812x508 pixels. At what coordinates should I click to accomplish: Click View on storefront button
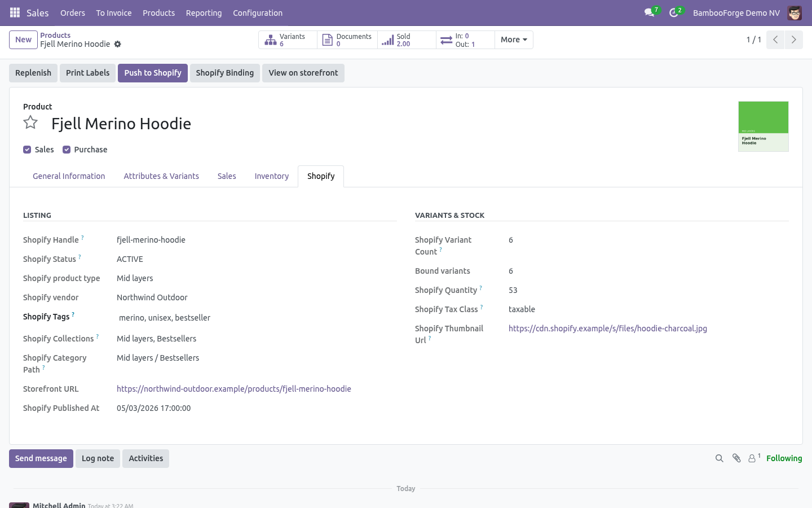coord(303,73)
